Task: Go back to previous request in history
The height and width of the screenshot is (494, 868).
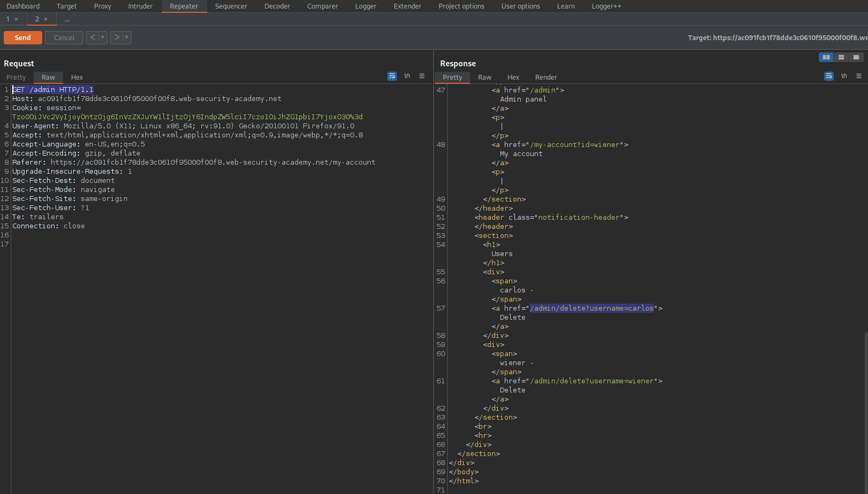Action: click(x=92, y=37)
